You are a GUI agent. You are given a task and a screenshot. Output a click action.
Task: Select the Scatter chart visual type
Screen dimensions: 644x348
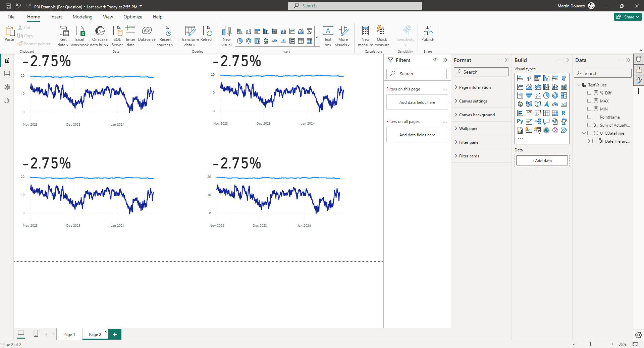tap(538, 95)
